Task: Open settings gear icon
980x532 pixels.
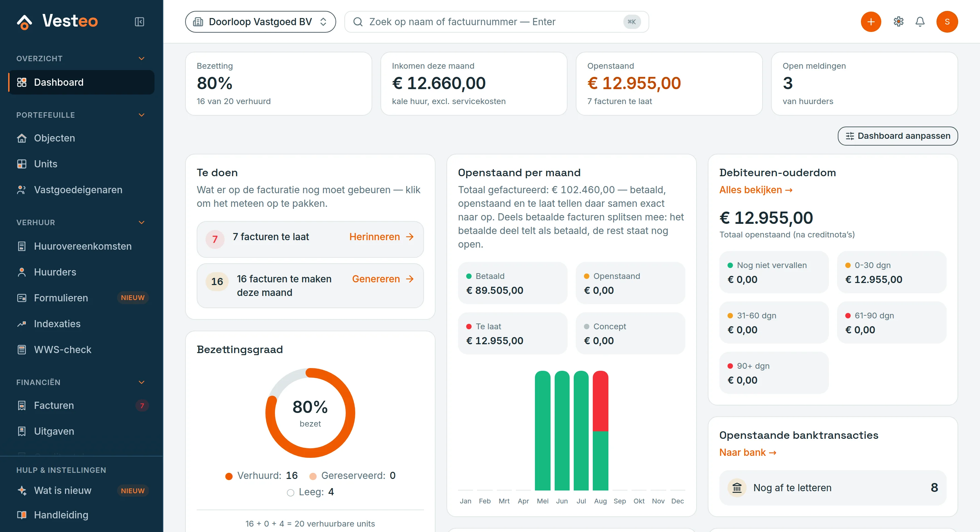Action: pyautogui.click(x=898, y=22)
